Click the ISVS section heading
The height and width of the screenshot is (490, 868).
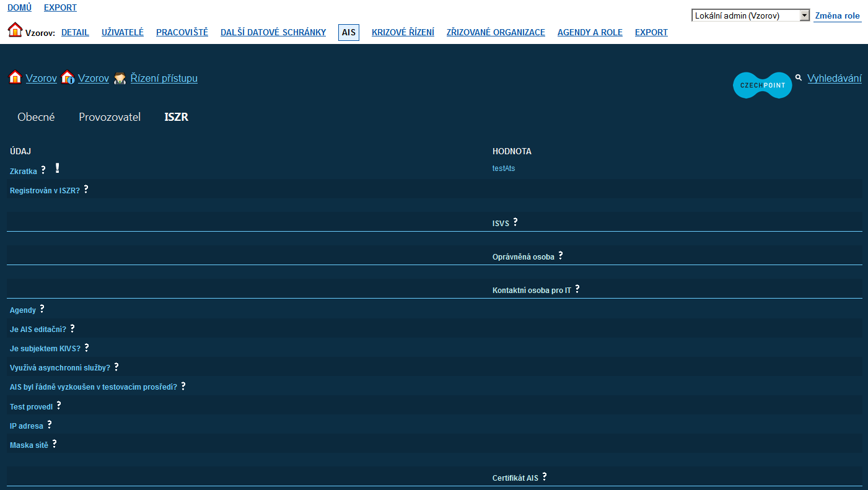501,224
